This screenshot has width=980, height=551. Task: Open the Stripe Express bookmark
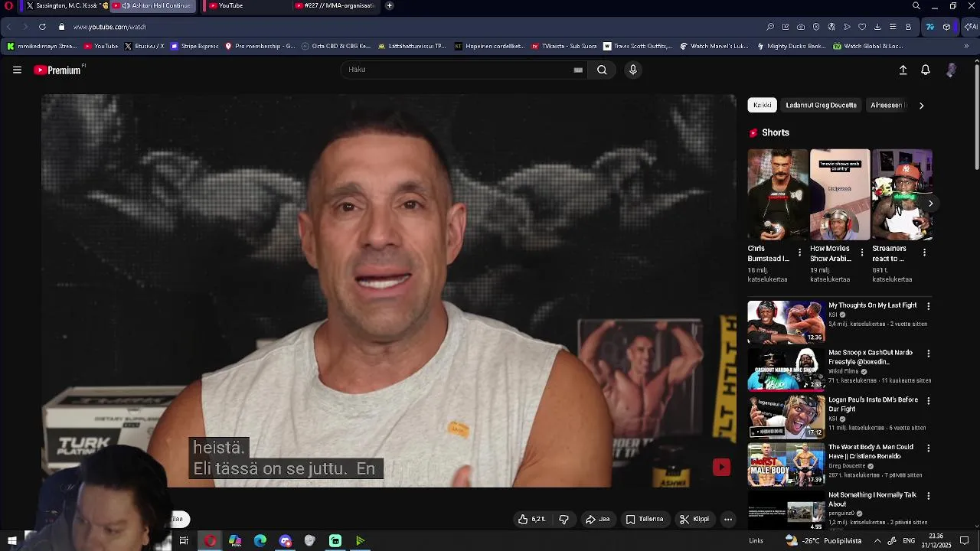[194, 46]
